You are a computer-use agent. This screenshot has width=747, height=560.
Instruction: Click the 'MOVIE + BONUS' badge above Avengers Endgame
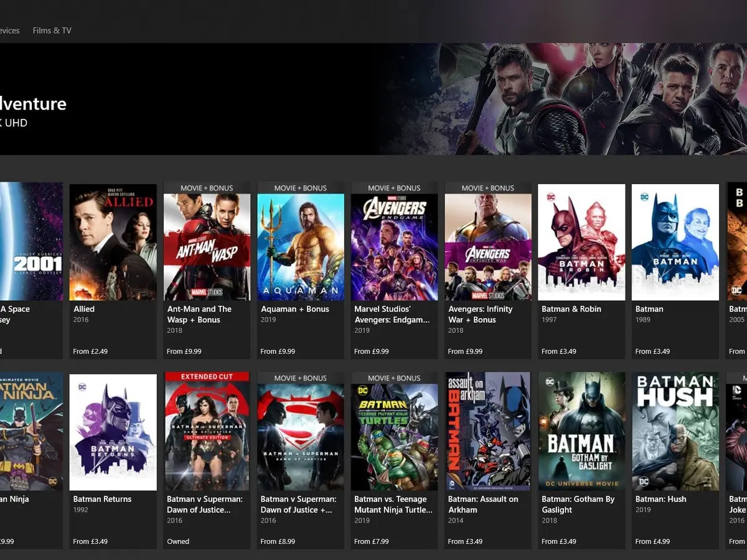pyautogui.click(x=395, y=188)
